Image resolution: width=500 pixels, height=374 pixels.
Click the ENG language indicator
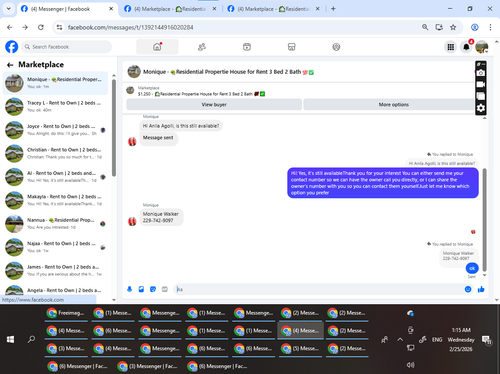pos(437,340)
